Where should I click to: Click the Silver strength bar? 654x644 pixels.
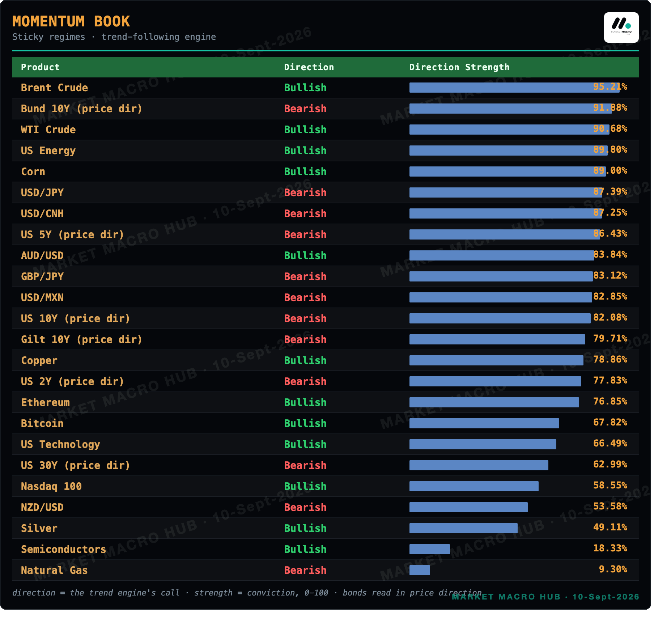point(463,528)
